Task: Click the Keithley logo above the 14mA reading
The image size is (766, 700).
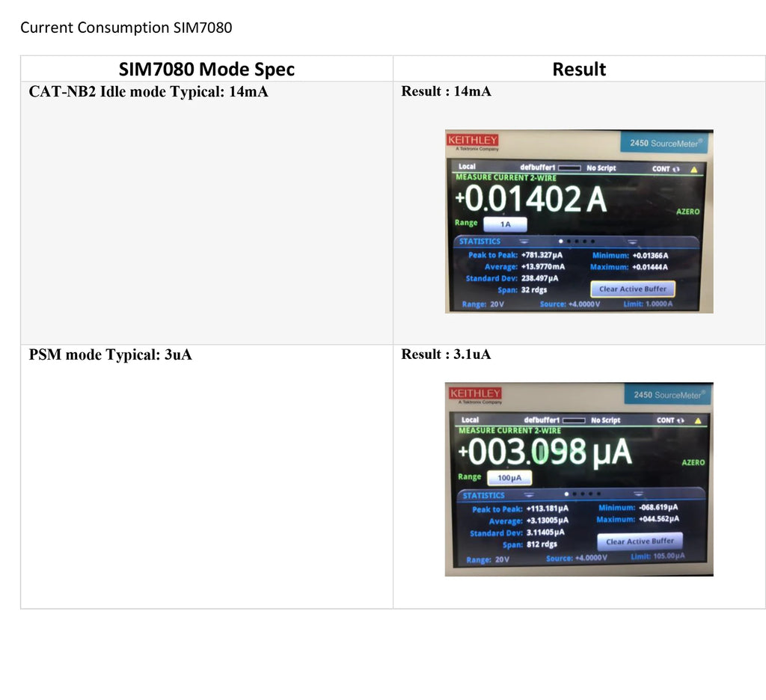Action: click(x=473, y=140)
